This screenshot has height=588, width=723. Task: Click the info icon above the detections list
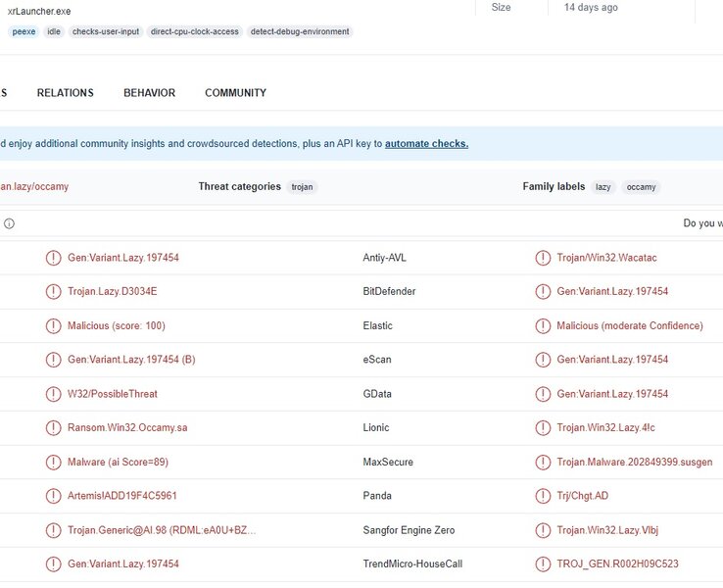click(9, 223)
